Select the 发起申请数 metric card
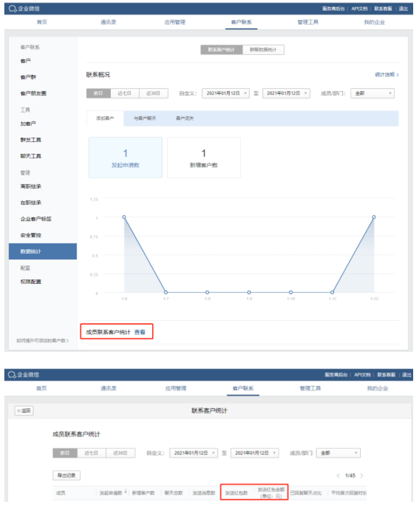 point(125,158)
